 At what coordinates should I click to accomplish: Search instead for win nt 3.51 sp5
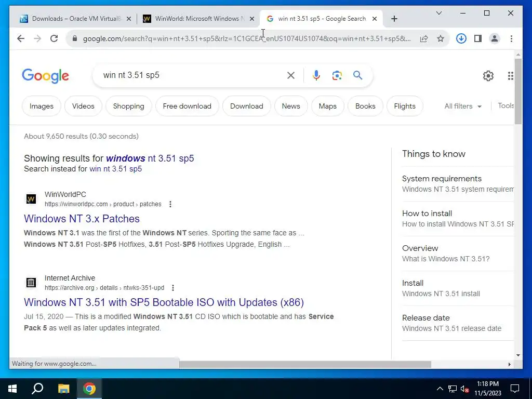click(x=116, y=169)
